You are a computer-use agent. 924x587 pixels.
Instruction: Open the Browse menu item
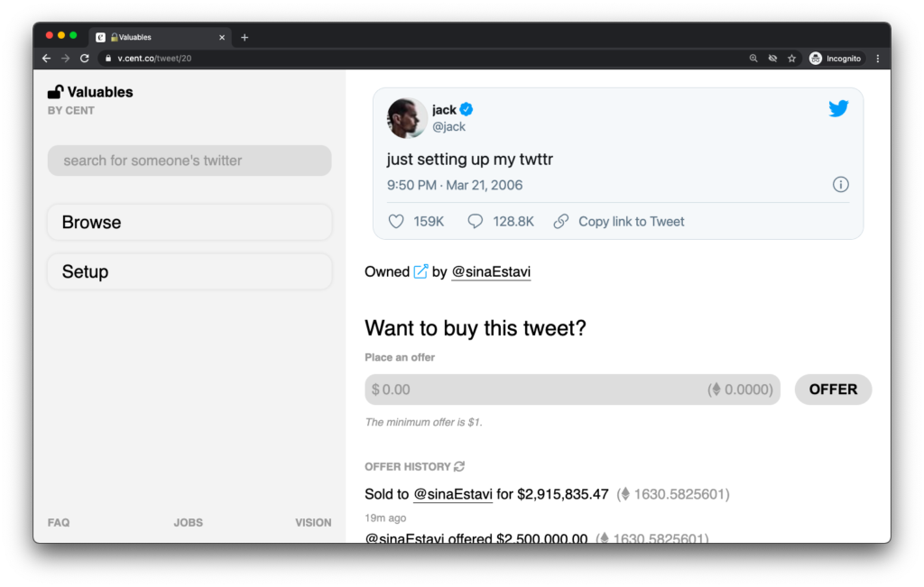[189, 222]
